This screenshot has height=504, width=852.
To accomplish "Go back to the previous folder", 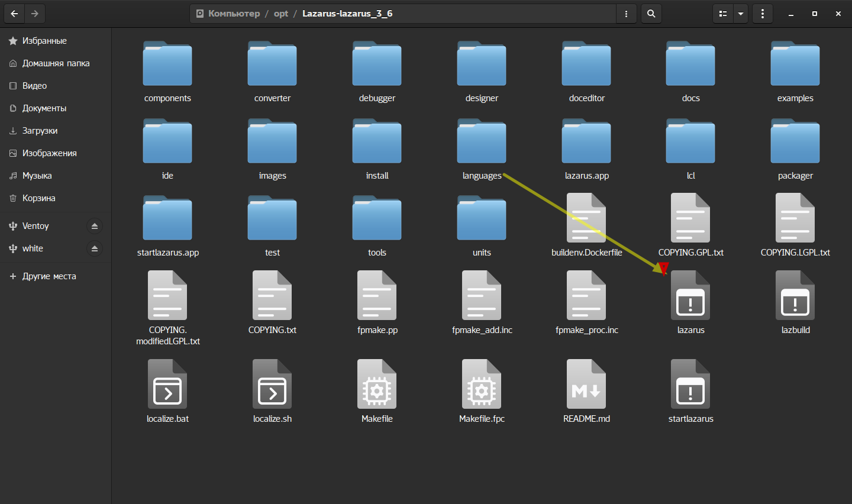I will pos(14,14).
